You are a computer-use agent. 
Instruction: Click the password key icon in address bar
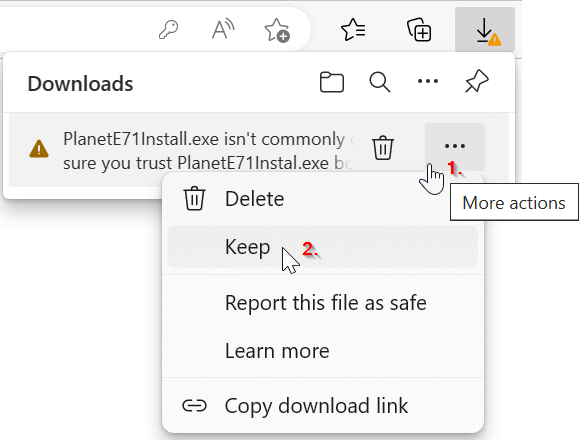click(169, 30)
